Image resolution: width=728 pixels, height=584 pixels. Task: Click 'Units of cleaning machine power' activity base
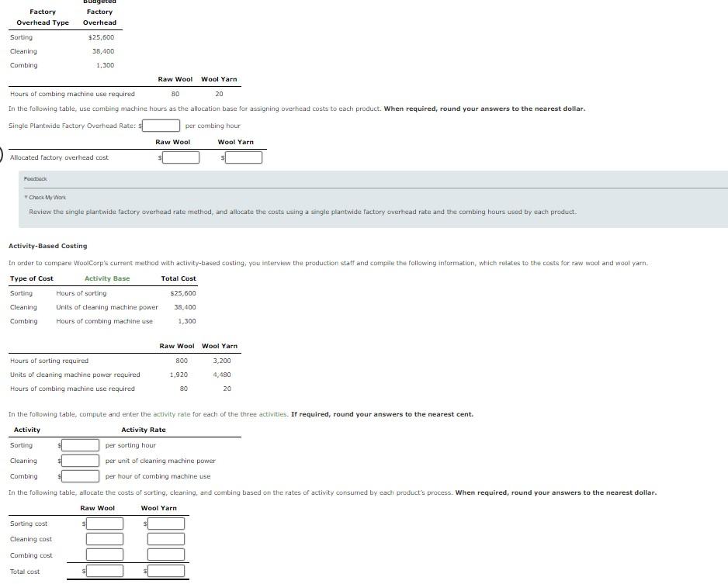(107, 308)
